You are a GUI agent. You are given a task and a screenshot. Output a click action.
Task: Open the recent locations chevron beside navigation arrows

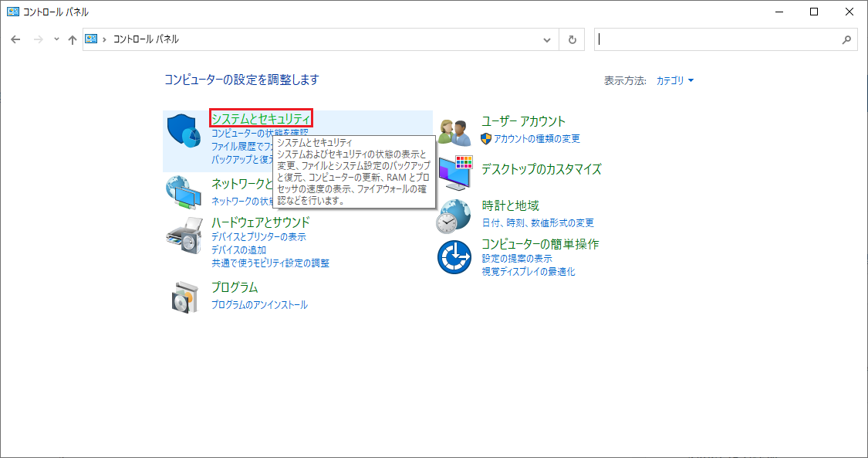click(56, 39)
